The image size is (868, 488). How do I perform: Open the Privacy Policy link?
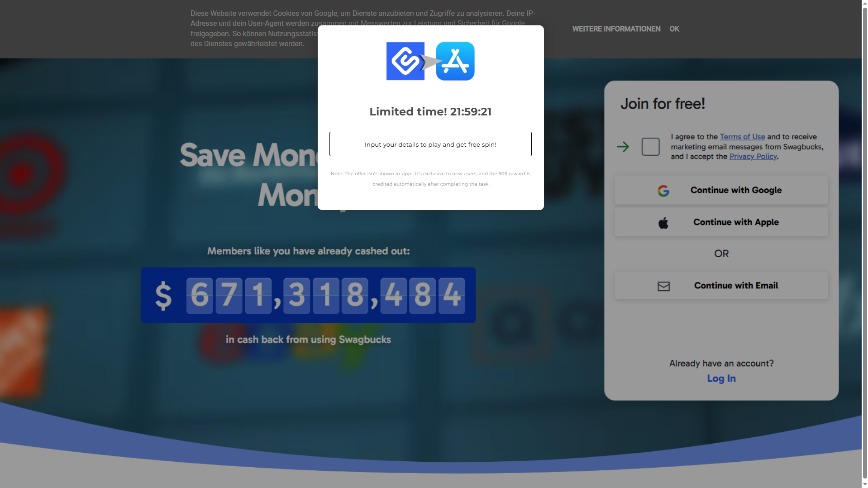tap(753, 157)
